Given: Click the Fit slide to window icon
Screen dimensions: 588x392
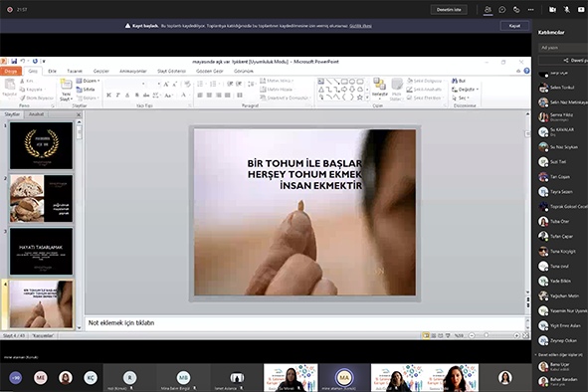Looking at the screenshot, I should click(x=525, y=335).
